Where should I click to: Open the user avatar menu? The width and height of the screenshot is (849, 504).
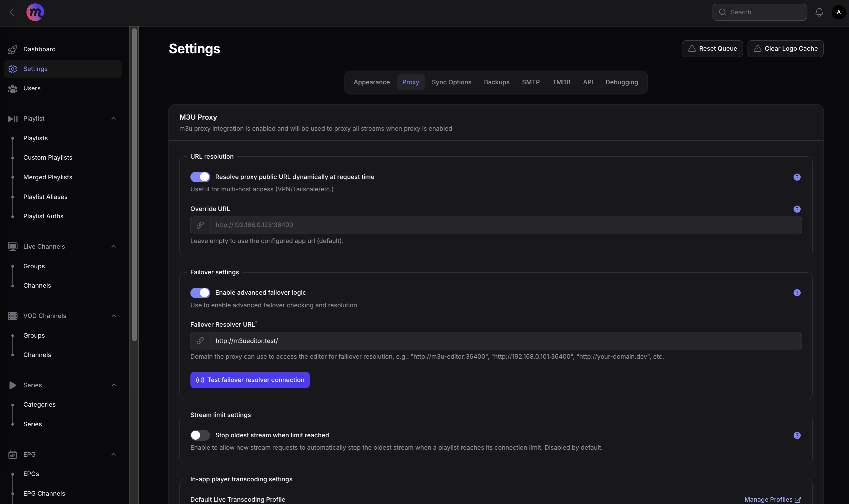pos(838,13)
